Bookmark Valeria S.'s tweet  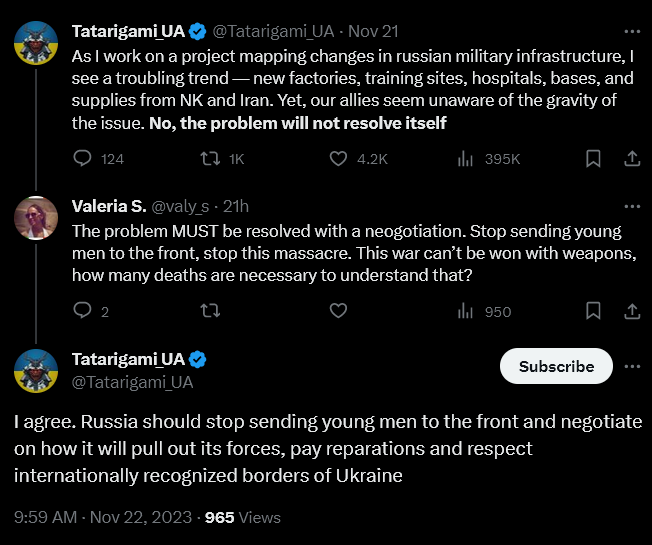[593, 311]
